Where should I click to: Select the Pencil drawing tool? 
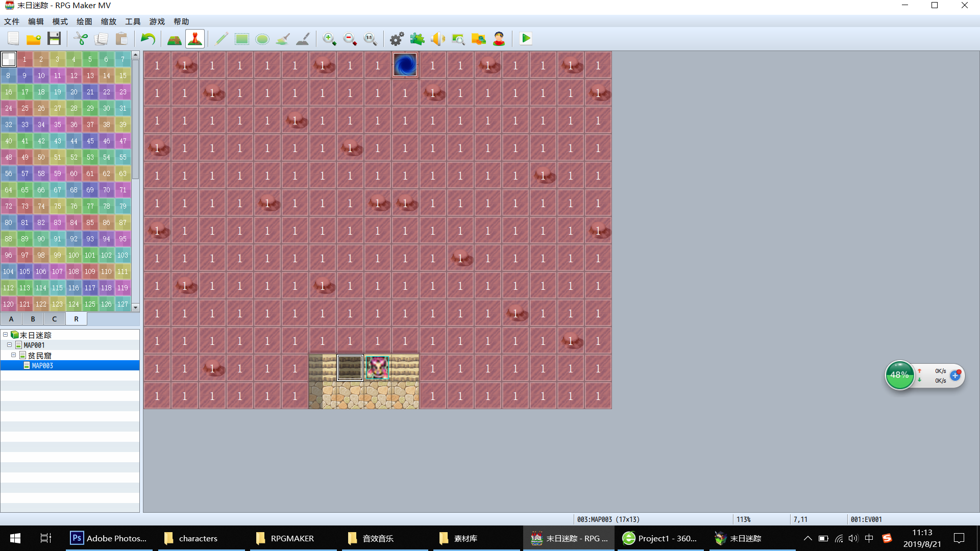[222, 39]
